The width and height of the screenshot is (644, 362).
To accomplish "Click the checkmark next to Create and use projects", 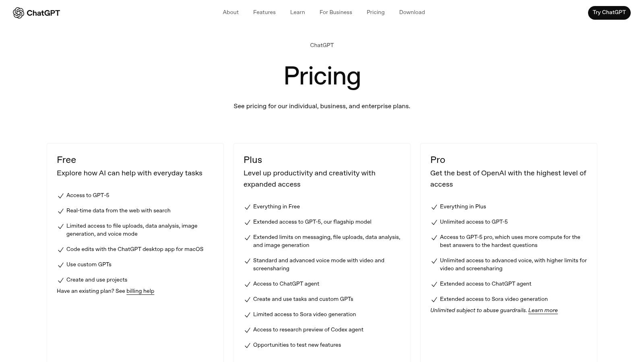I will point(61,280).
